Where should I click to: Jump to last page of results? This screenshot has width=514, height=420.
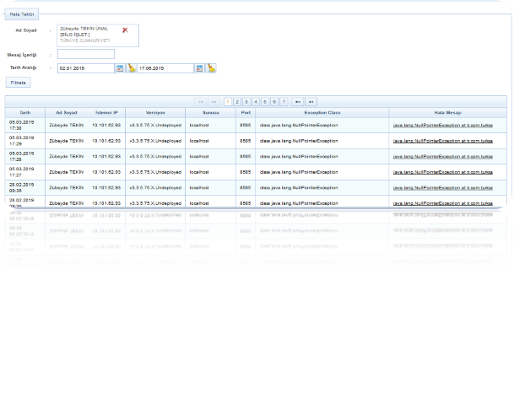click(311, 101)
